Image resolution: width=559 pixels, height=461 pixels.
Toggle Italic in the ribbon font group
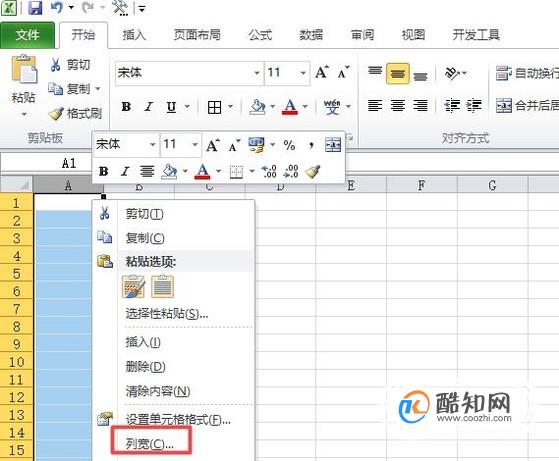(x=149, y=107)
